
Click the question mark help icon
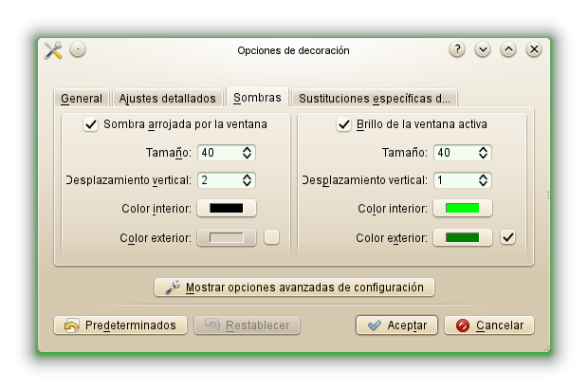[457, 49]
